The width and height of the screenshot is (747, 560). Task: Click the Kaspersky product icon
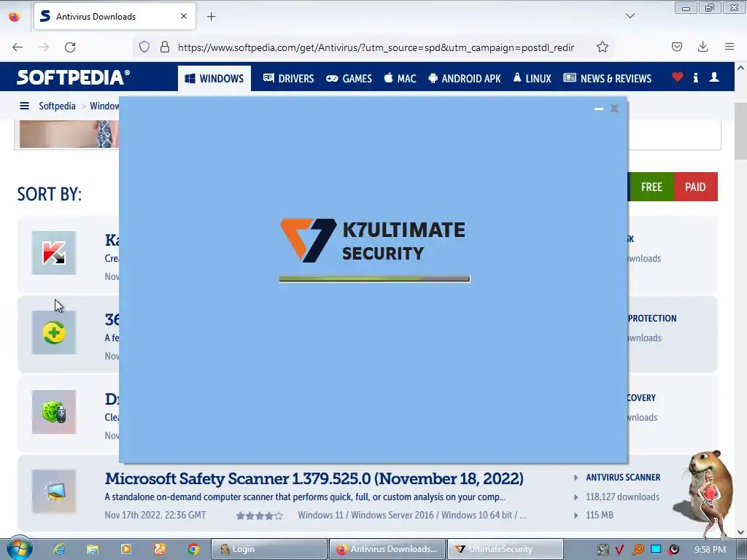[54, 253]
